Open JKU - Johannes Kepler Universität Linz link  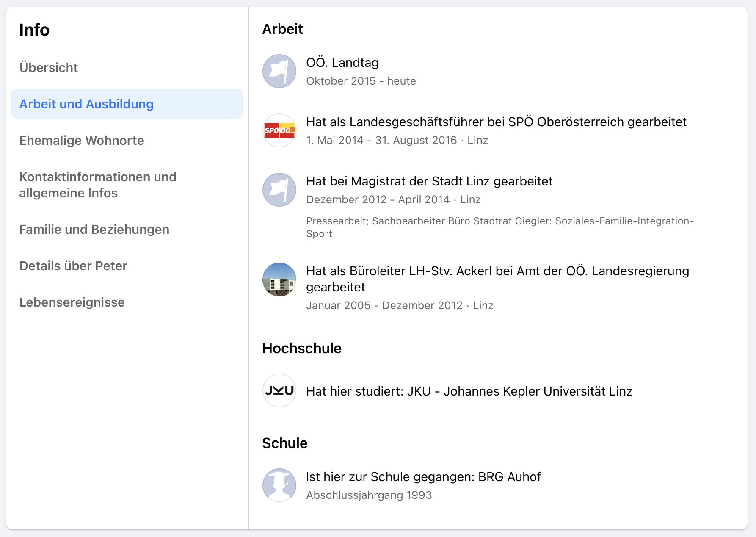[469, 391]
